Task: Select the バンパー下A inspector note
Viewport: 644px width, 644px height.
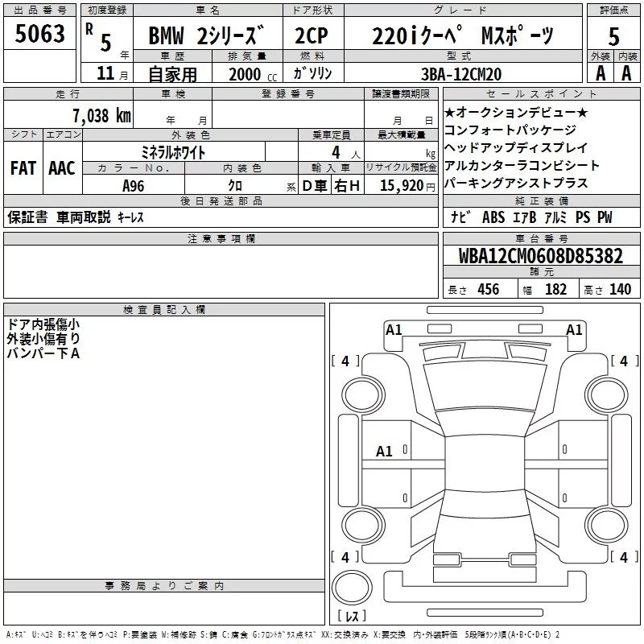Action: 43,353
